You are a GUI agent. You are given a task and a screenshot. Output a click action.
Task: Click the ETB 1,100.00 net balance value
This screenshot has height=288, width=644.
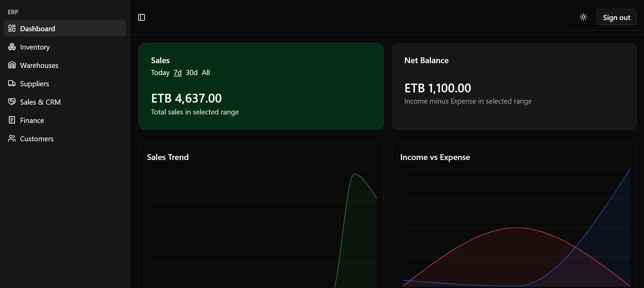(x=438, y=88)
